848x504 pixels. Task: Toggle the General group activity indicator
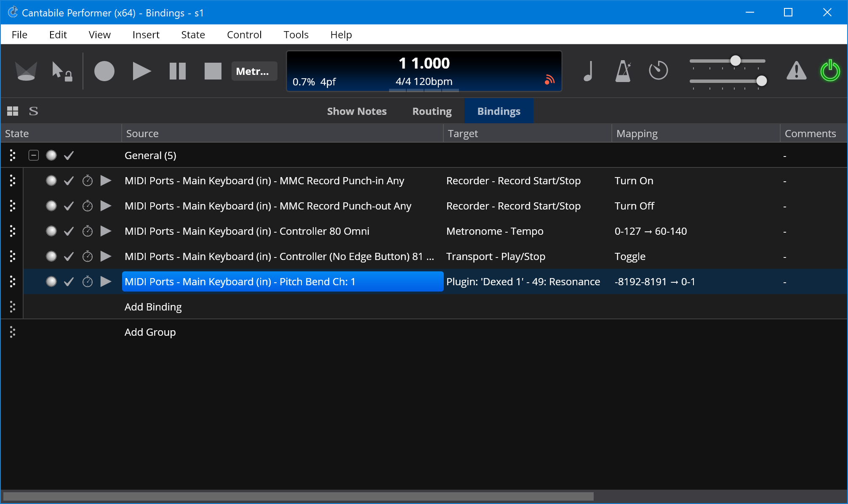click(x=51, y=155)
